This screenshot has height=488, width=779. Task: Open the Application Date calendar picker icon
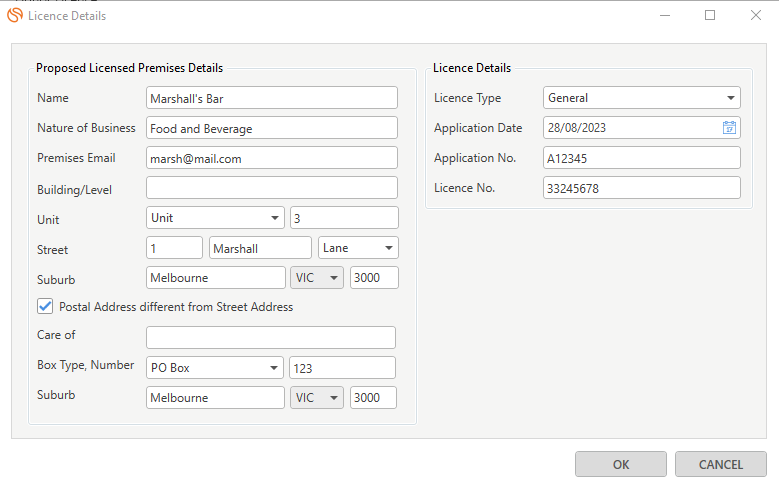click(x=729, y=128)
